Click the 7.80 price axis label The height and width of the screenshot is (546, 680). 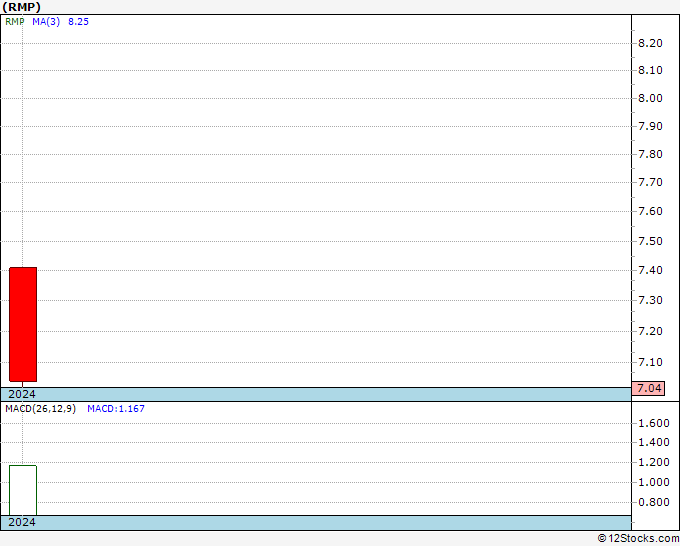(x=650, y=154)
